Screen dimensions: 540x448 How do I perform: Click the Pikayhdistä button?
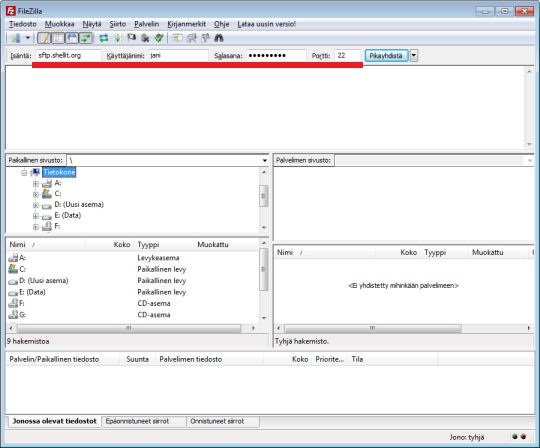386,56
